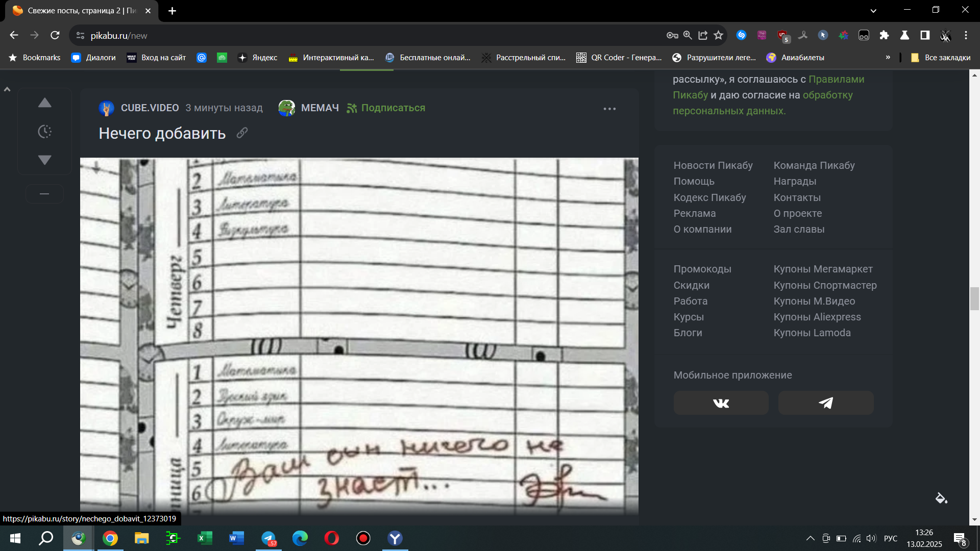Image resolution: width=980 pixels, height=551 pixels.
Task: Open post three-dots options menu
Action: [x=609, y=109]
